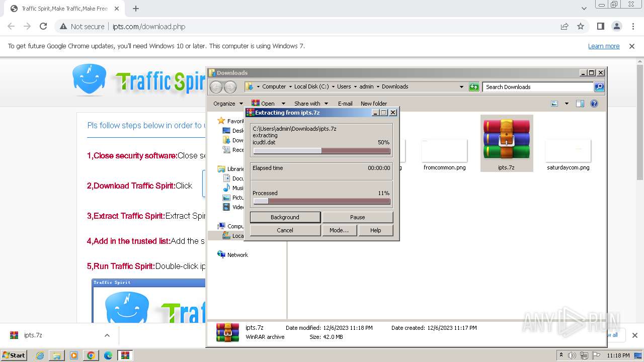The image size is (644, 362).
Task: Click back arrow in Downloads explorer
Action: [x=216, y=87]
